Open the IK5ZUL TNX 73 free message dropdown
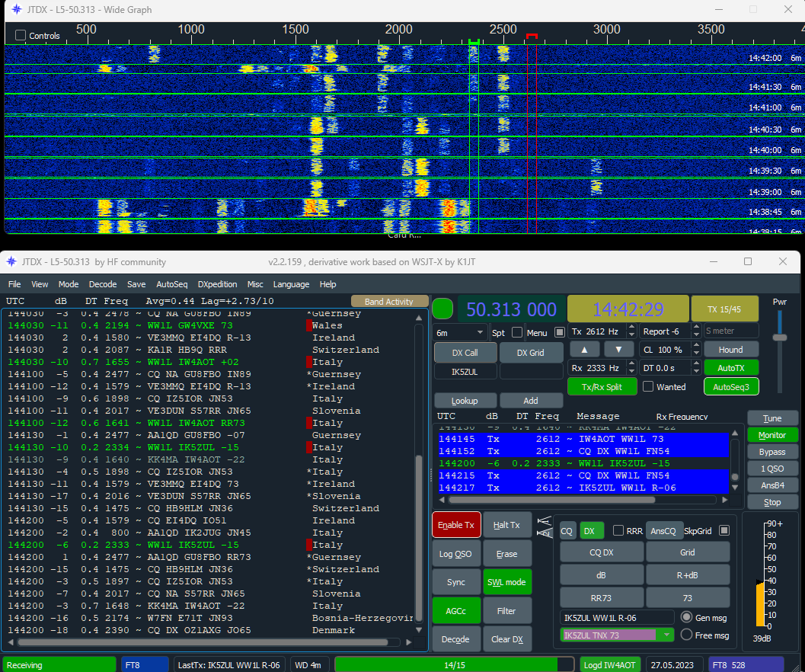This screenshot has width=805, height=672. coord(666,635)
